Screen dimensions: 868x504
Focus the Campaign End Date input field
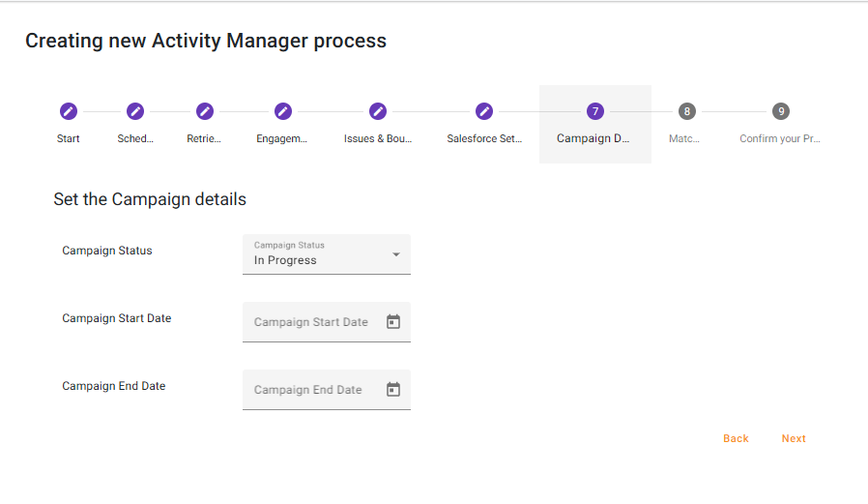pyautogui.click(x=308, y=390)
